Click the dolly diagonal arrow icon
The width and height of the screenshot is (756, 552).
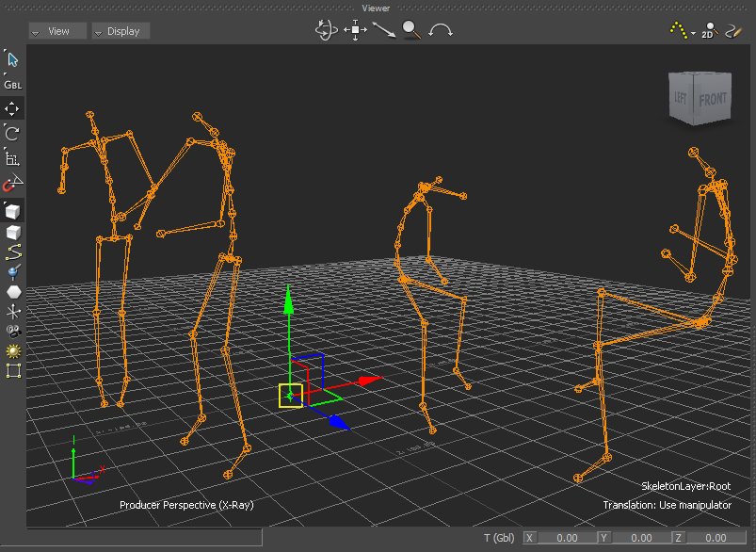(x=383, y=30)
